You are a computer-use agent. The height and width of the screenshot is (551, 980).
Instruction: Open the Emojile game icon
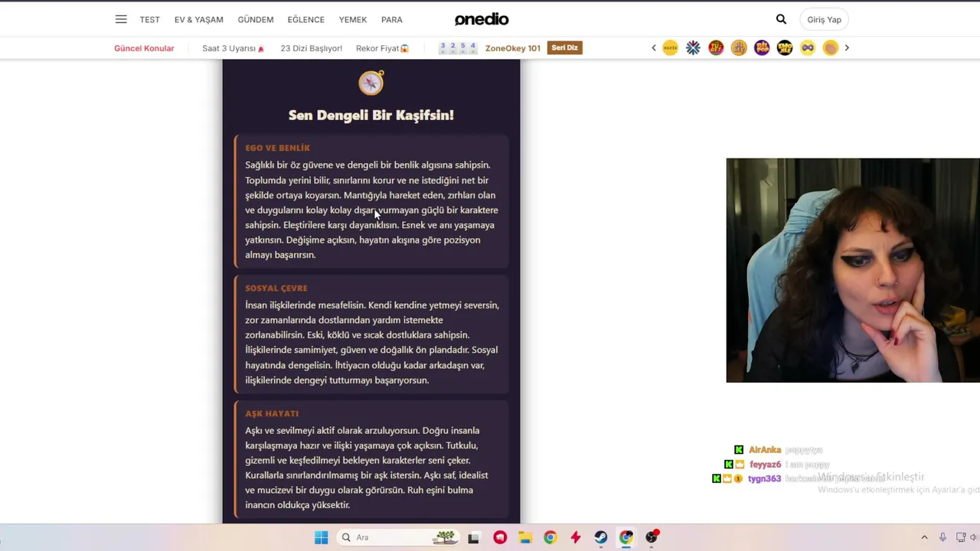785,47
